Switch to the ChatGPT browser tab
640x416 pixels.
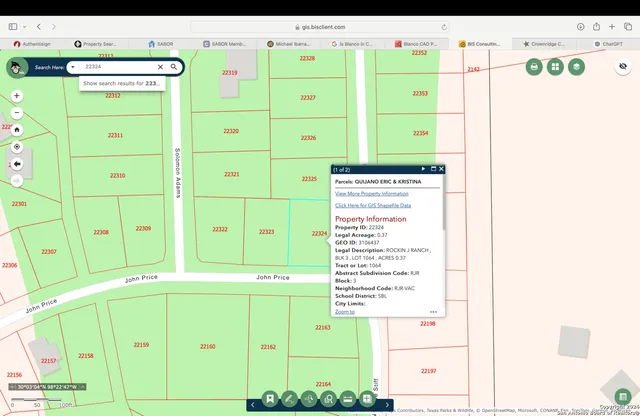point(610,44)
